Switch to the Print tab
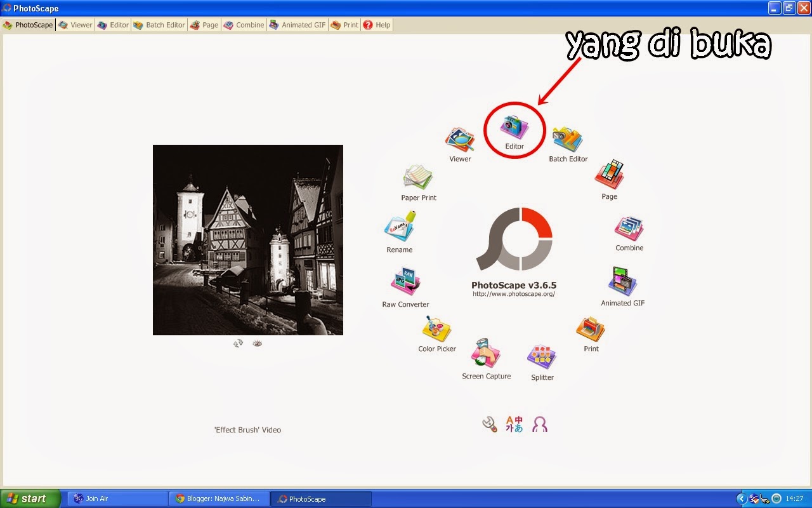The height and width of the screenshot is (508, 812). pyautogui.click(x=344, y=25)
